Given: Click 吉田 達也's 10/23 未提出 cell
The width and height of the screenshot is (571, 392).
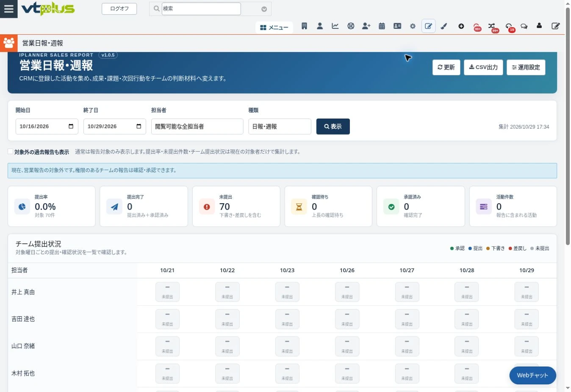Looking at the screenshot, I should [x=287, y=319].
